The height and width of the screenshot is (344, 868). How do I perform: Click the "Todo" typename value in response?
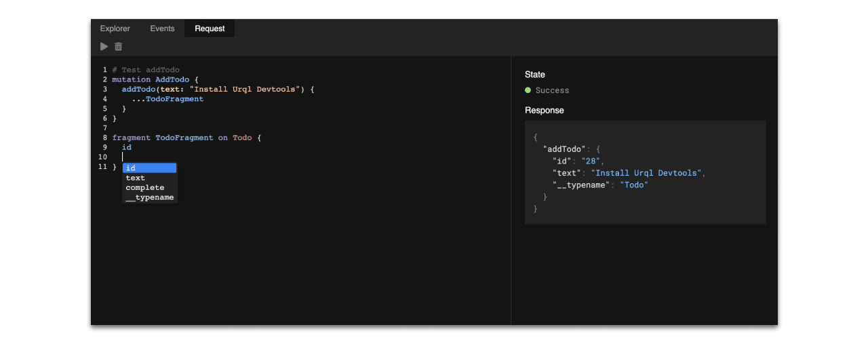click(634, 185)
